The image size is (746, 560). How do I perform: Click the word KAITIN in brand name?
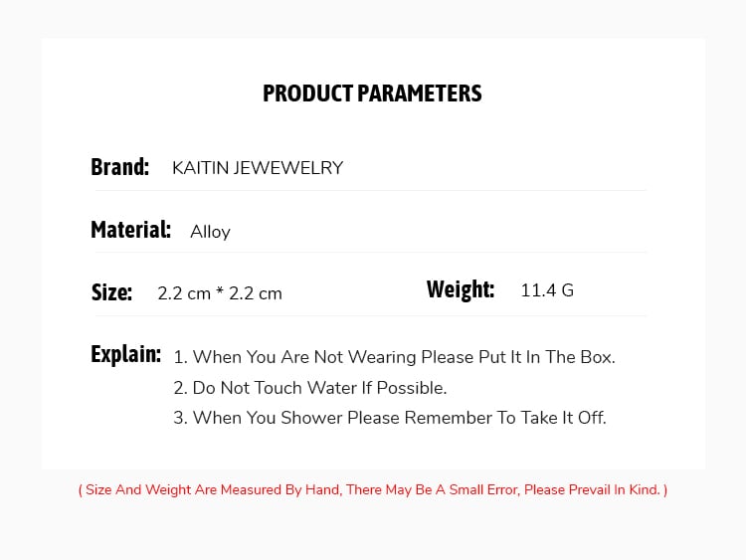pos(199,168)
